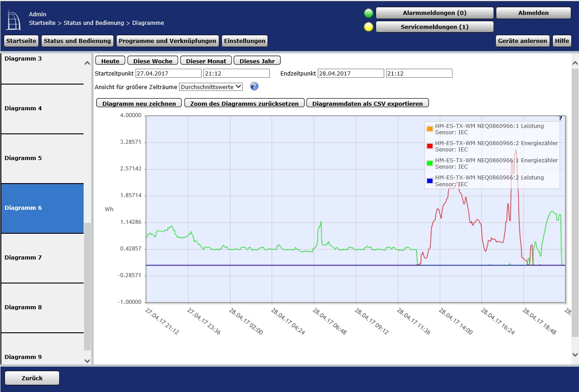The image size is (579, 392).
Task: Select Diagramm 4 in the sidebar
Action: pyautogui.click(x=42, y=109)
